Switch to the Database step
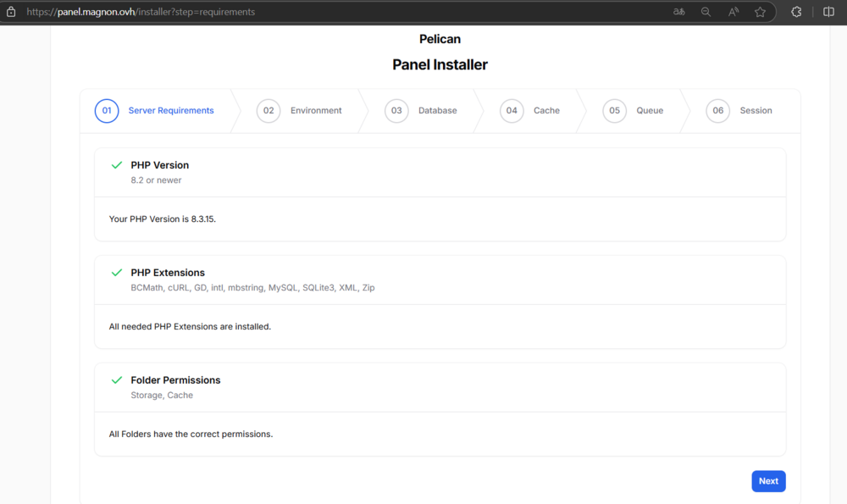This screenshot has height=504, width=847. (x=438, y=110)
